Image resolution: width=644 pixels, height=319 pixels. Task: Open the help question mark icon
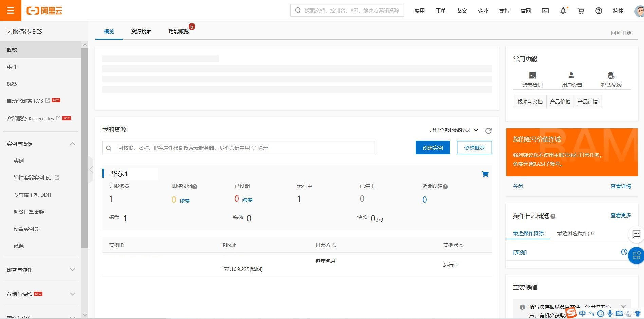point(599,11)
